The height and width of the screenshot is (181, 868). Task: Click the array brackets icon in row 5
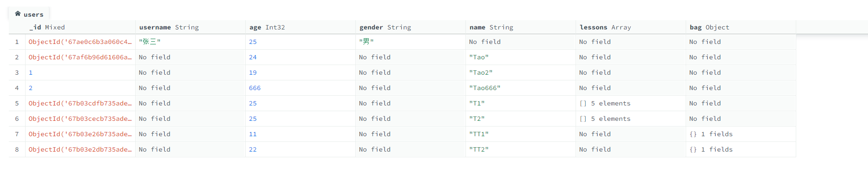coord(583,103)
